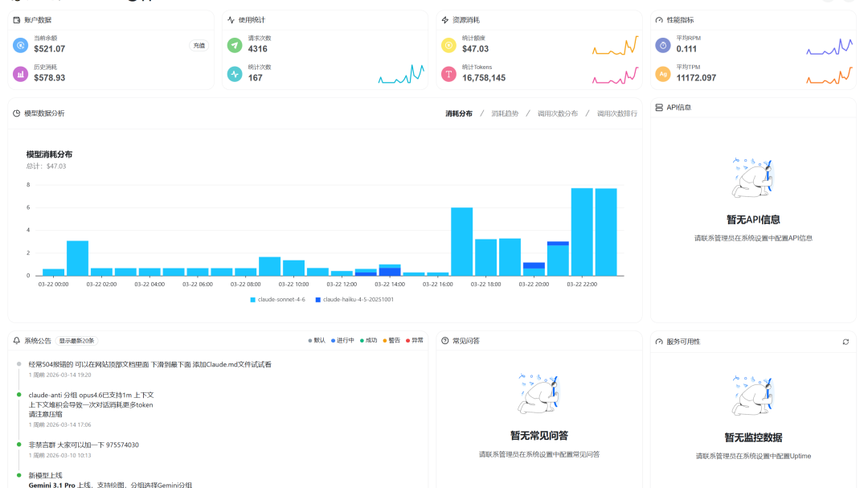The width and height of the screenshot is (868, 488).
Task: Open the Gemini 3.1 Pro announcement
Action: (x=110, y=485)
